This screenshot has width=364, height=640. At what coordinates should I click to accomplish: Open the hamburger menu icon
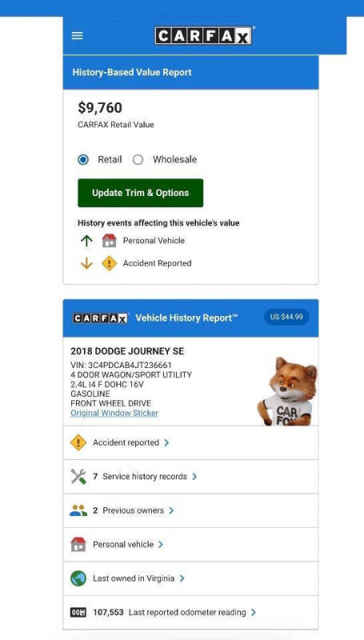[x=77, y=36]
